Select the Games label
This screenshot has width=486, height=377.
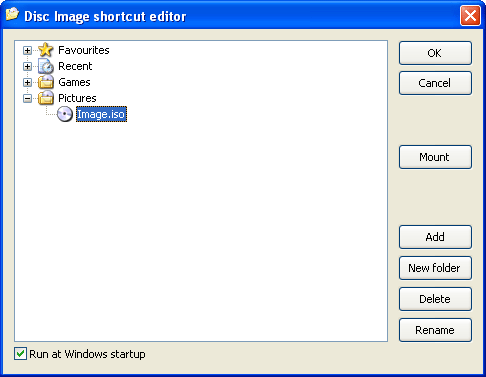pyautogui.click(x=74, y=82)
